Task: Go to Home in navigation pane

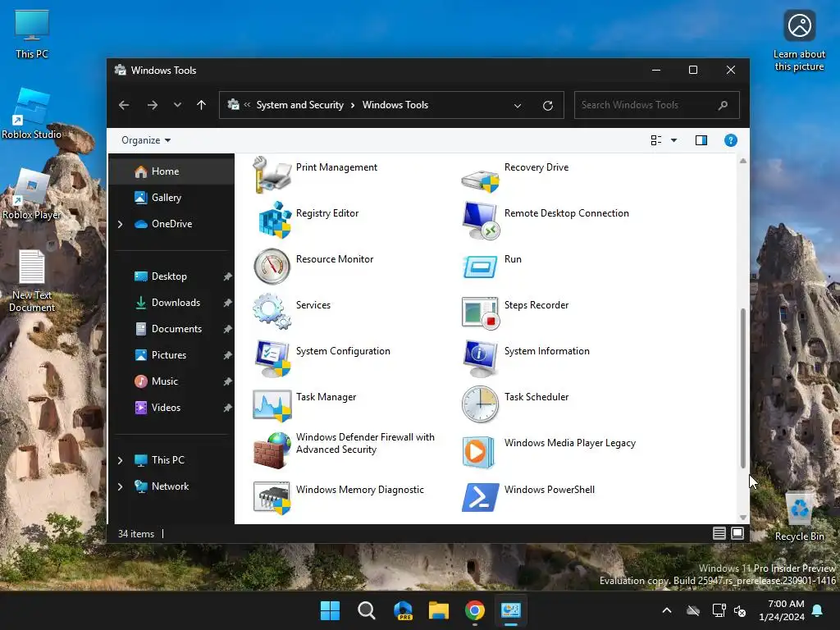Action: [x=171, y=171]
